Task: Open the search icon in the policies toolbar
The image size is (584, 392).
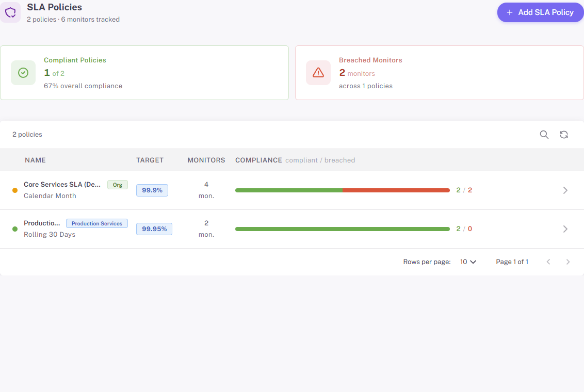Action: (544, 134)
